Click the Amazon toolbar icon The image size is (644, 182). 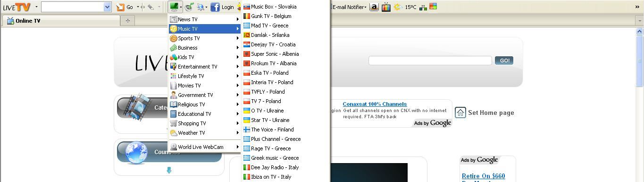point(374,7)
